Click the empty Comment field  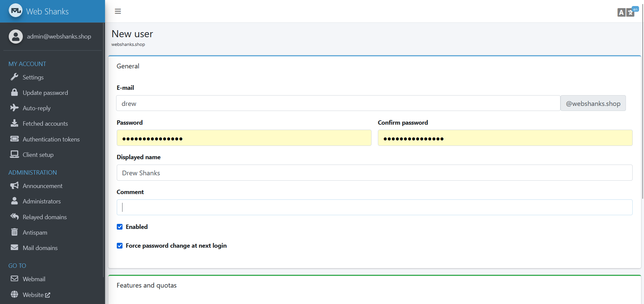click(375, 207)
